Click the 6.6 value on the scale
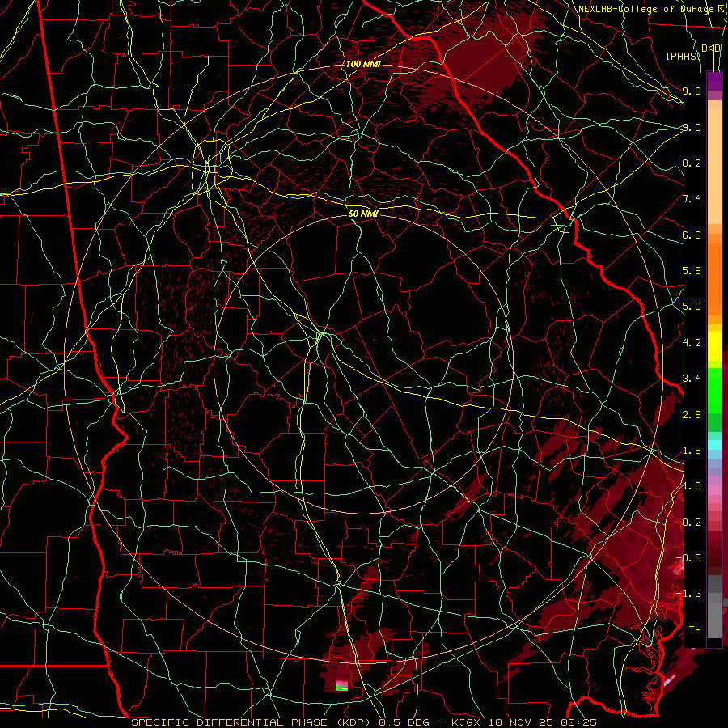The image size is (728, 728). pyautogui.click(x=692, y=235)
